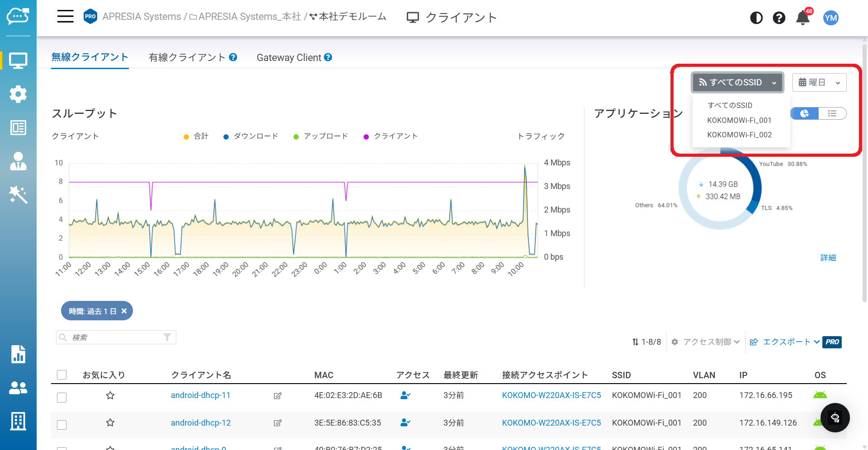This screenshot has width=868, height=450.
Task: Tick the select-all header checkbox
Action: click(x=62, y=375)
